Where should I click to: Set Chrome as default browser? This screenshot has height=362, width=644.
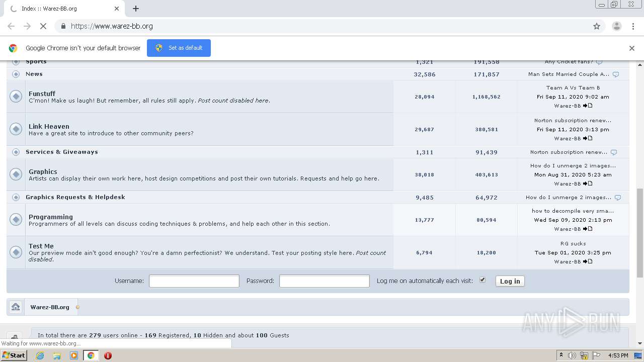179,48
